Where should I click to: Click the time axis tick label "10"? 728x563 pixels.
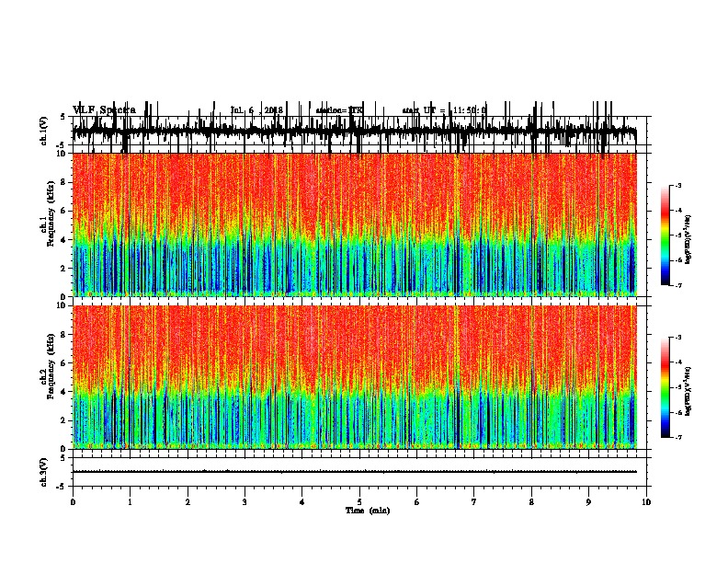coord(646,501)
